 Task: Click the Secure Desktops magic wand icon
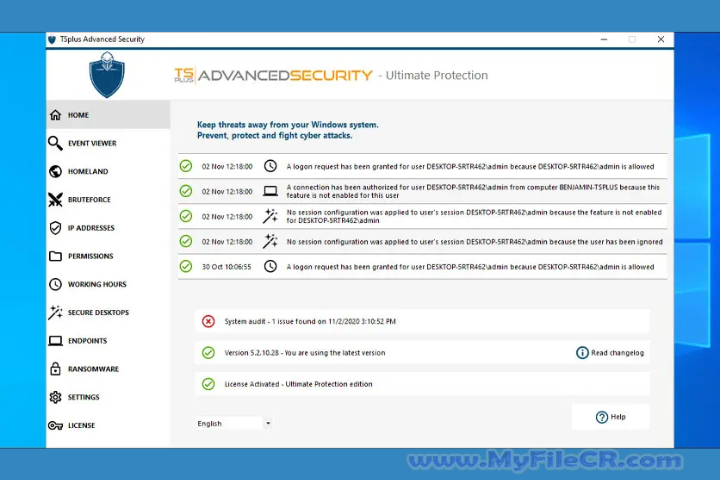(x=55, y=312)
